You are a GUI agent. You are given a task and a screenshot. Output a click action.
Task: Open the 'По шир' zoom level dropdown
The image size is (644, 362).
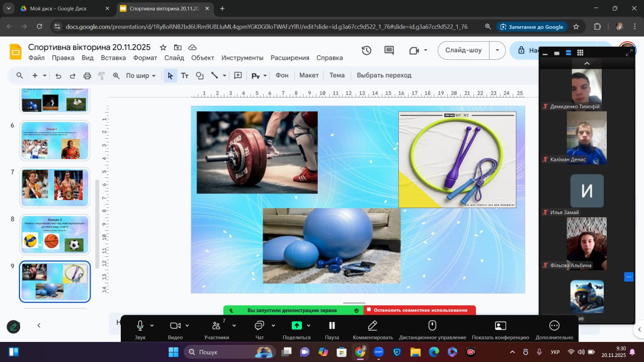point(140,75)
